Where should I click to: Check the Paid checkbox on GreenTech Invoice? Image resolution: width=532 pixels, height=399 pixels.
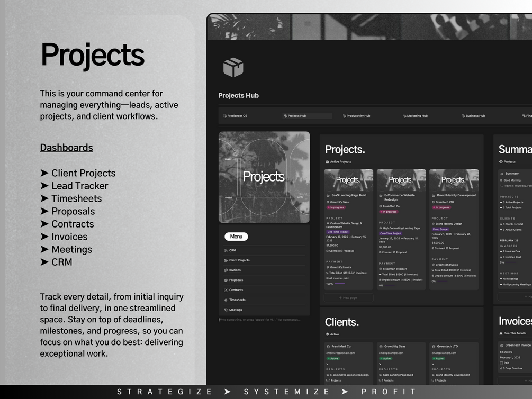click(501, 363)
